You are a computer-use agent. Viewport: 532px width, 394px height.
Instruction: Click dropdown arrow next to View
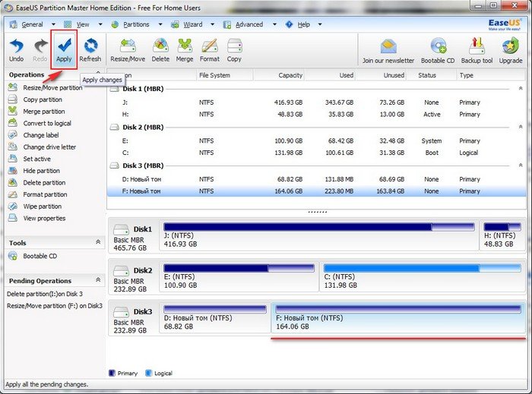click(100, 24)
